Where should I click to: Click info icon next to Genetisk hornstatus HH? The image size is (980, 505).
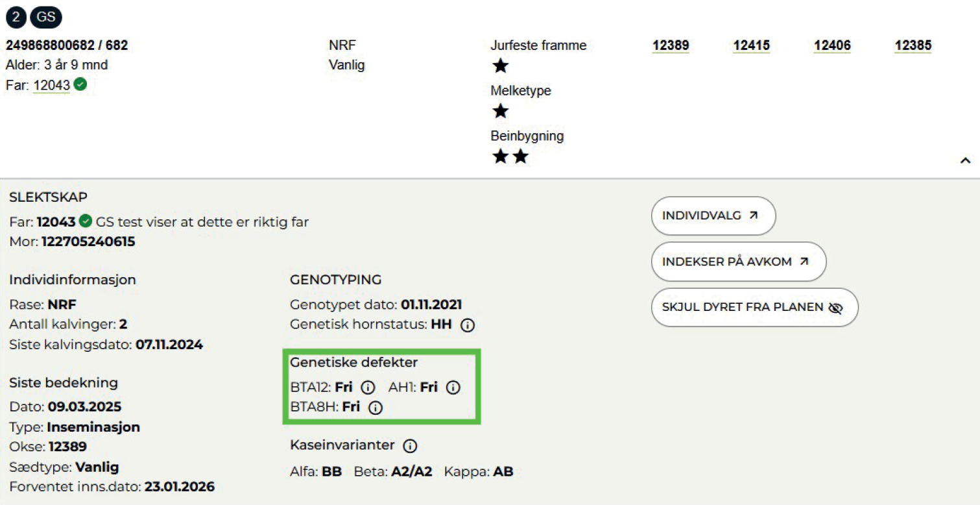click(467, 325)
